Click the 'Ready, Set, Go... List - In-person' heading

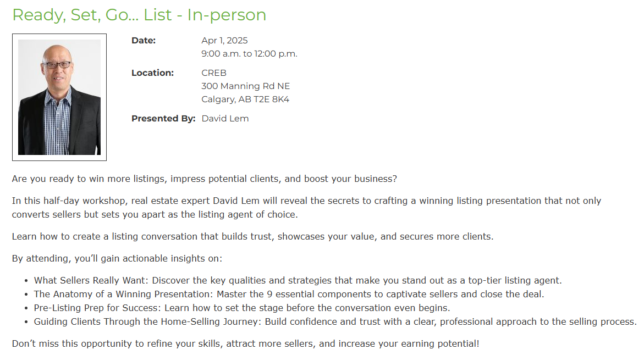(139, 15)
